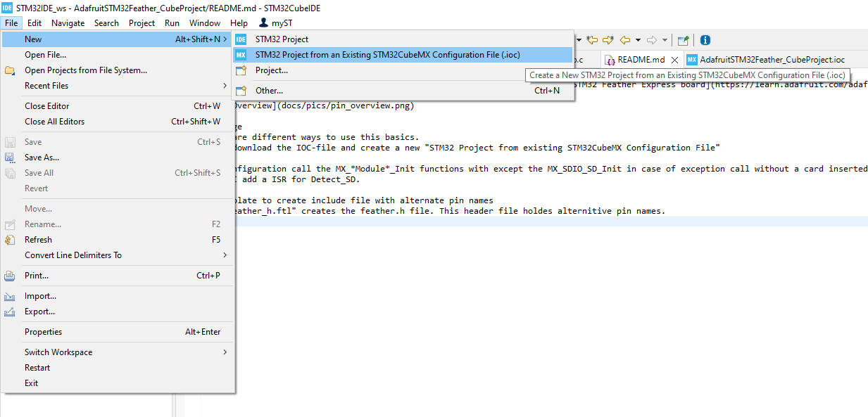Viewport: 868px width, 417px height.
Task: Open the Search menu
Action: (x=106, y=23)
